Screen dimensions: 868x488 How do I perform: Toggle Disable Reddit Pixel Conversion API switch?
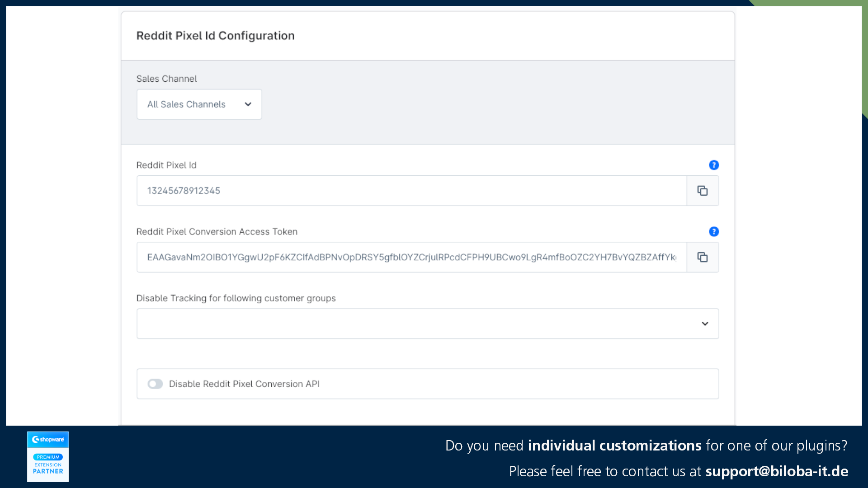[155, 384]
